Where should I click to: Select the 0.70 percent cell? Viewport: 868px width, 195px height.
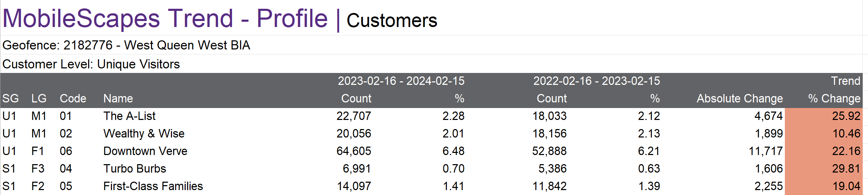click(x=453, y=169)
